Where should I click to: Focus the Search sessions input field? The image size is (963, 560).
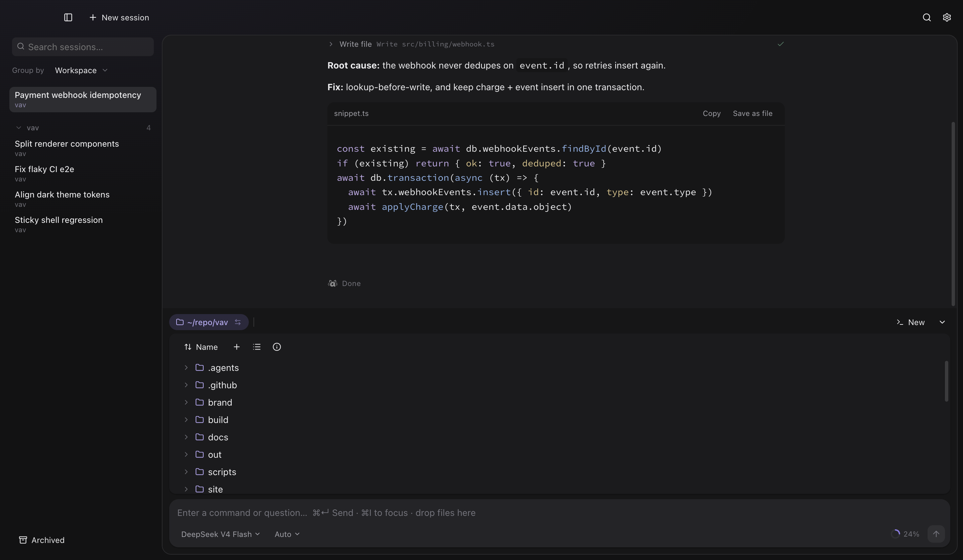coord(83,47)
